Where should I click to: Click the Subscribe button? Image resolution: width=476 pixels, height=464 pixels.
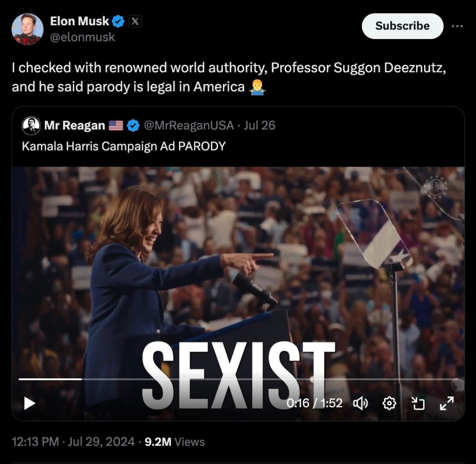click(402, 26)
